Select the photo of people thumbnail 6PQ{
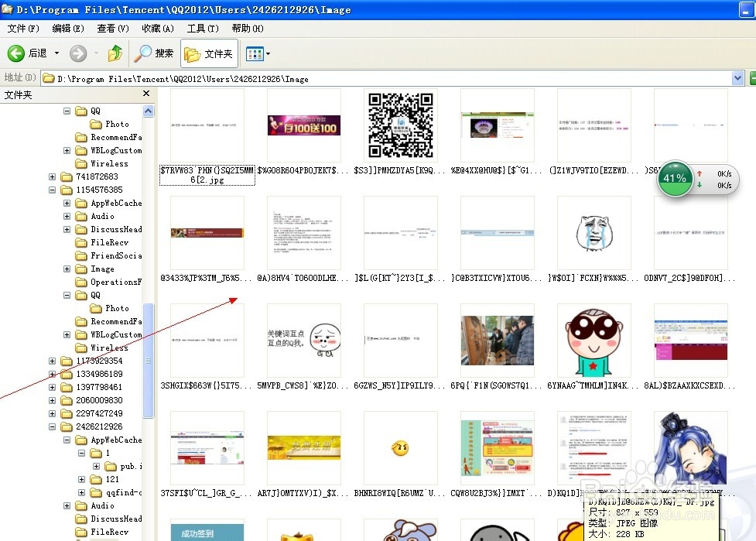The width and height of the screenshot is (756, 541). [498, 341]
